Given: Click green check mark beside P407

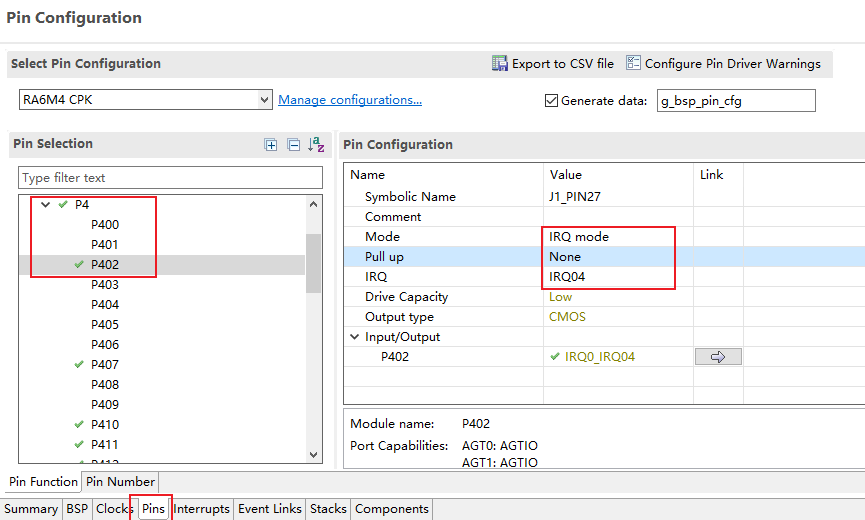Looking at the screenshot, I should (x=79, y=365).
